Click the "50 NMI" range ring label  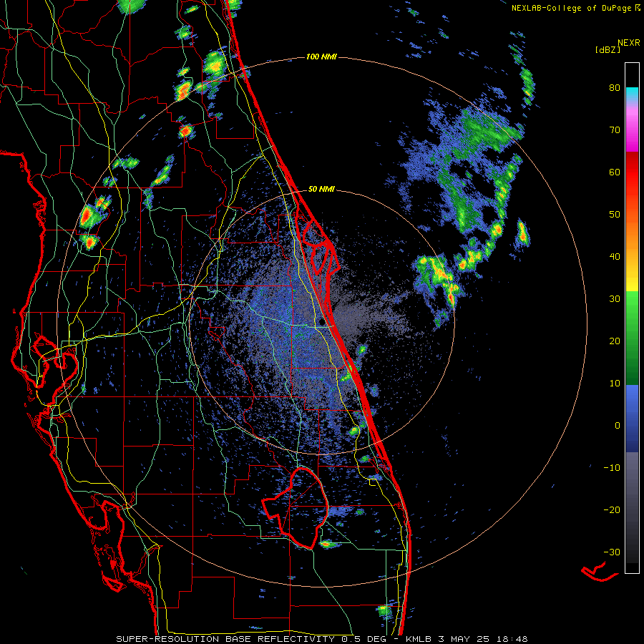pos(321,190)
